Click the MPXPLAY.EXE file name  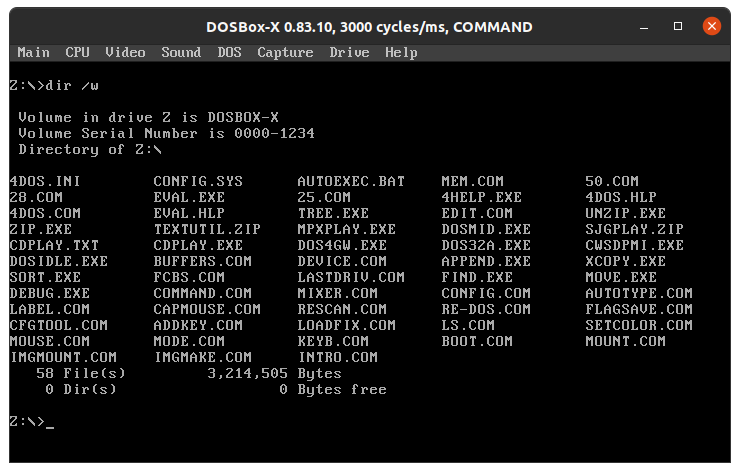pos(347,229)
